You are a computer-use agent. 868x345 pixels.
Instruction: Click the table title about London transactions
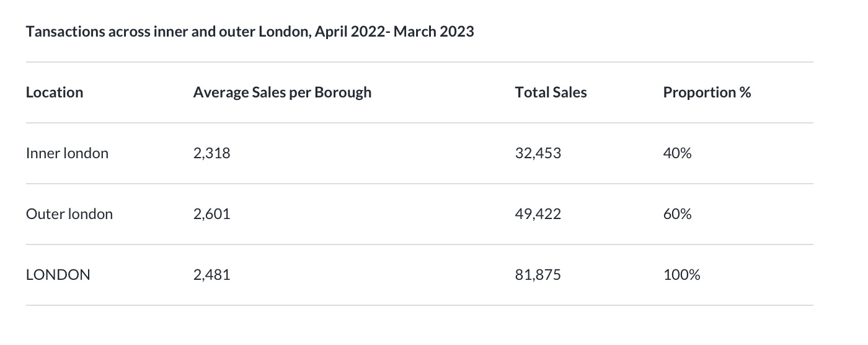tap(250, 32)
